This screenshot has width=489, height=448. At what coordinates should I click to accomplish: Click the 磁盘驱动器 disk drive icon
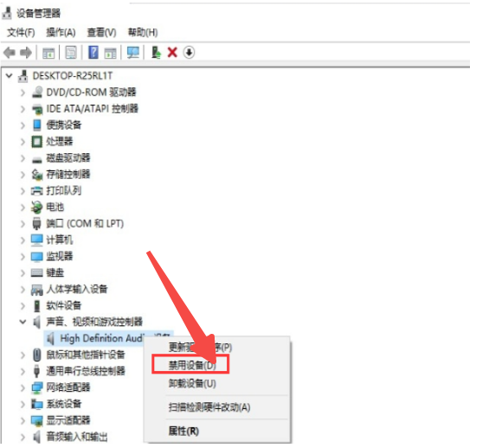[x=37, y=159]
